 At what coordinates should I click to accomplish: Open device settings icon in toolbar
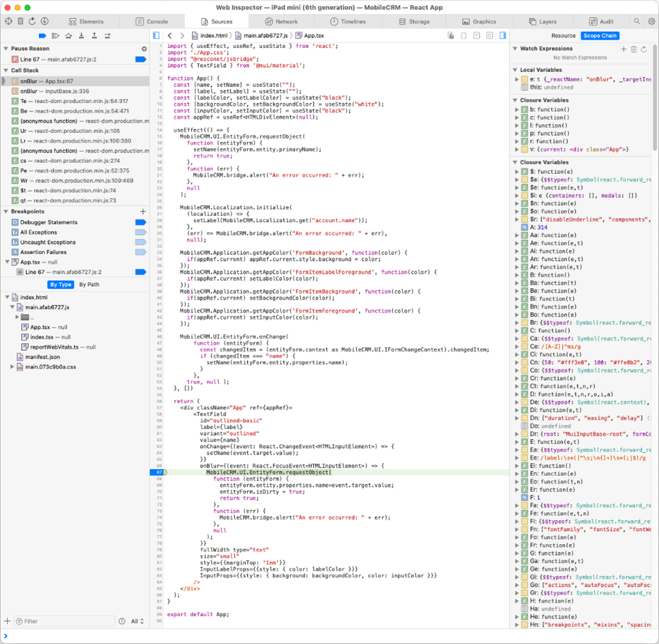click(x=20, y=21)
